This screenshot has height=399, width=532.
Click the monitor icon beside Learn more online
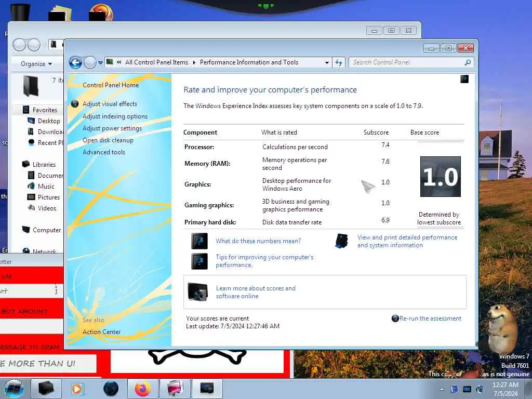[x=197, y=292]
